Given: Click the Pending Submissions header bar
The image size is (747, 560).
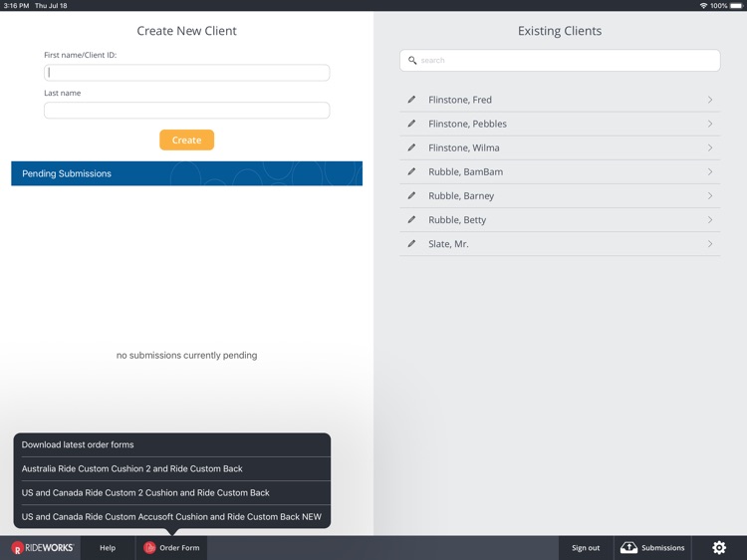Looking at the screenshot, I should coord(187,173).
